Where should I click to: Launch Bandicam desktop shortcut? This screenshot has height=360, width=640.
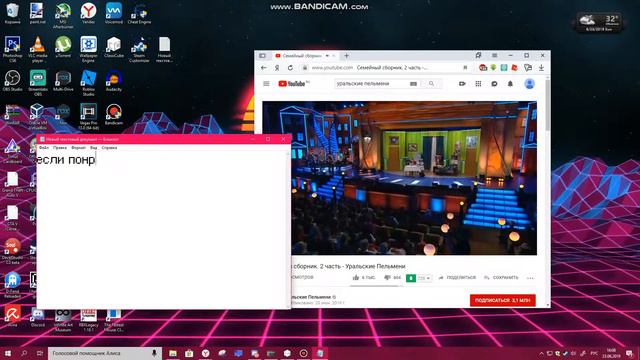coord(113,114)
